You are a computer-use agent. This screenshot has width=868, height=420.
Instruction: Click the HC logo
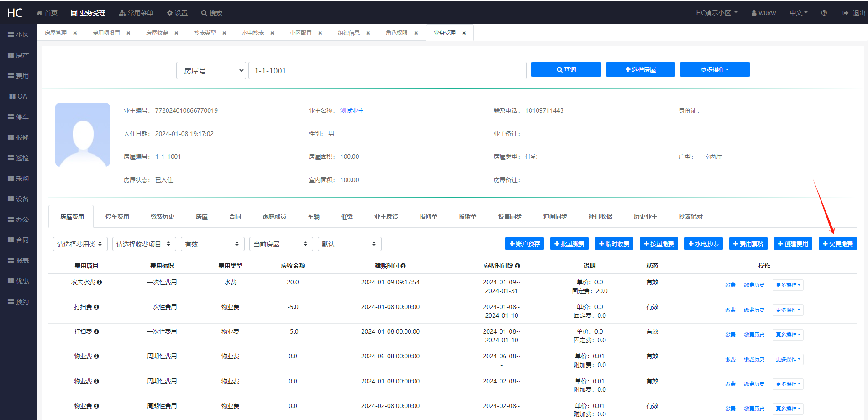[x=15, y=13]
